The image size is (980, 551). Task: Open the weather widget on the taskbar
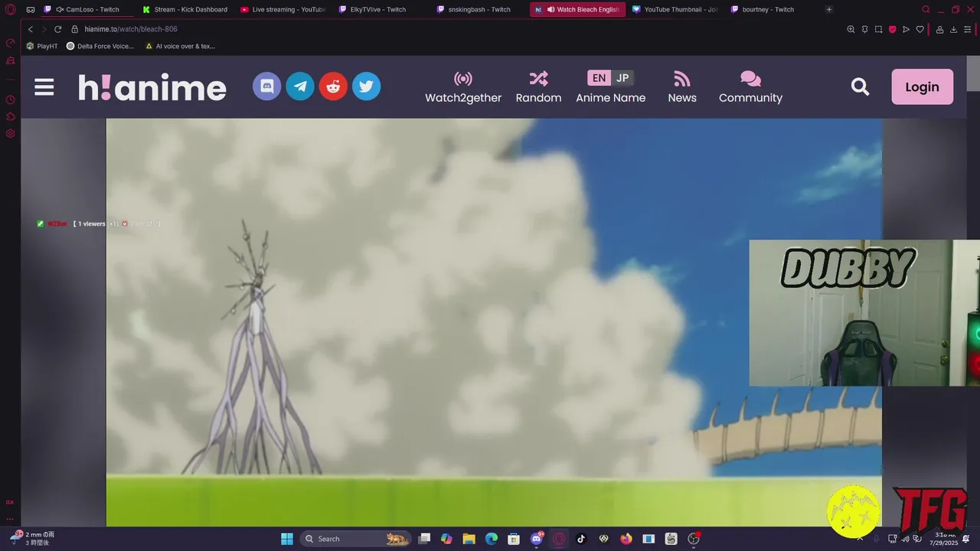point(32,538)
